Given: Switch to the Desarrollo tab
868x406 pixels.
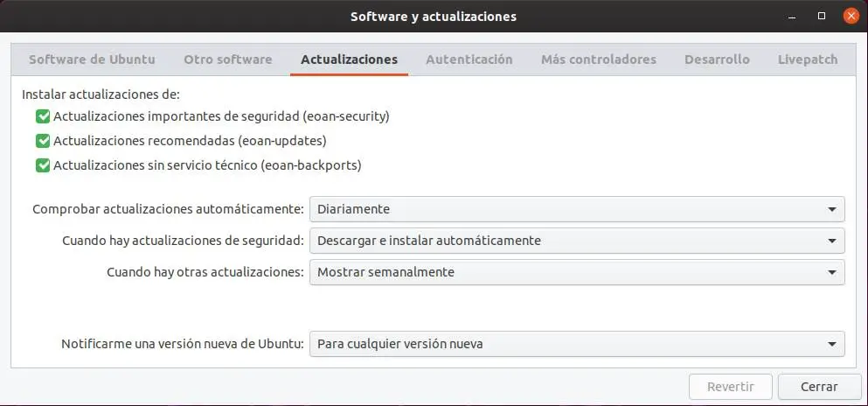Looking at the screenshot, I should click(x=717, y=59).
